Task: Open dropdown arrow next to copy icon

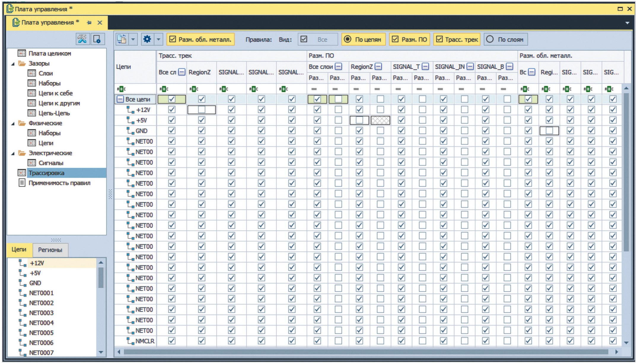Action: [x=133, y=39]
